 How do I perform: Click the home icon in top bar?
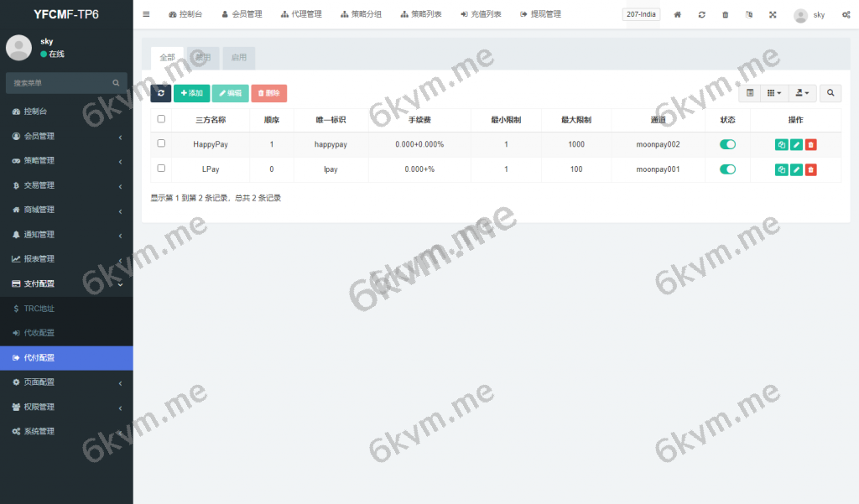(678, 14)
